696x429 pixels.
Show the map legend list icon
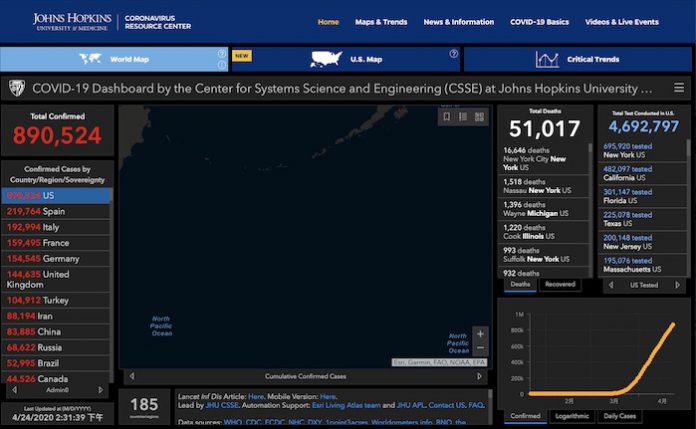463,117
